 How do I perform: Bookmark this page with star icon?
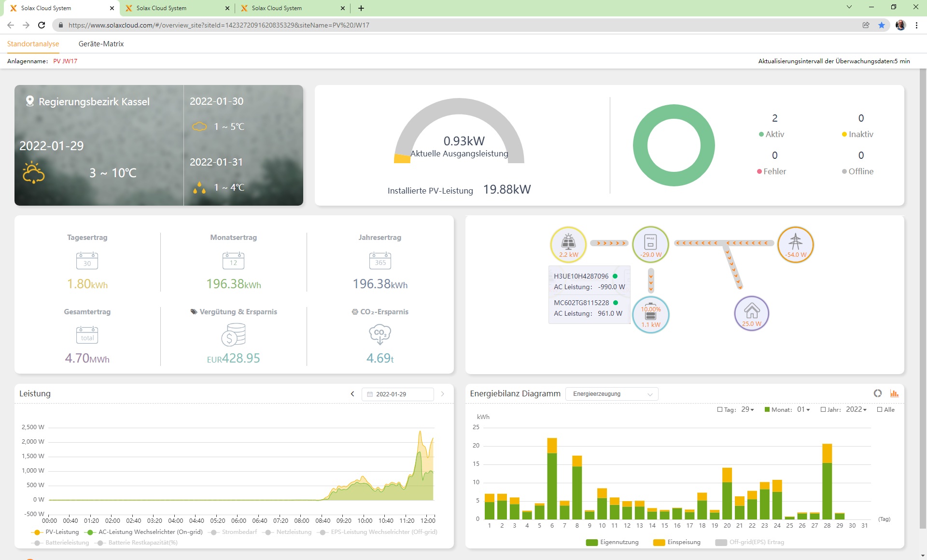tap(882, 25)
